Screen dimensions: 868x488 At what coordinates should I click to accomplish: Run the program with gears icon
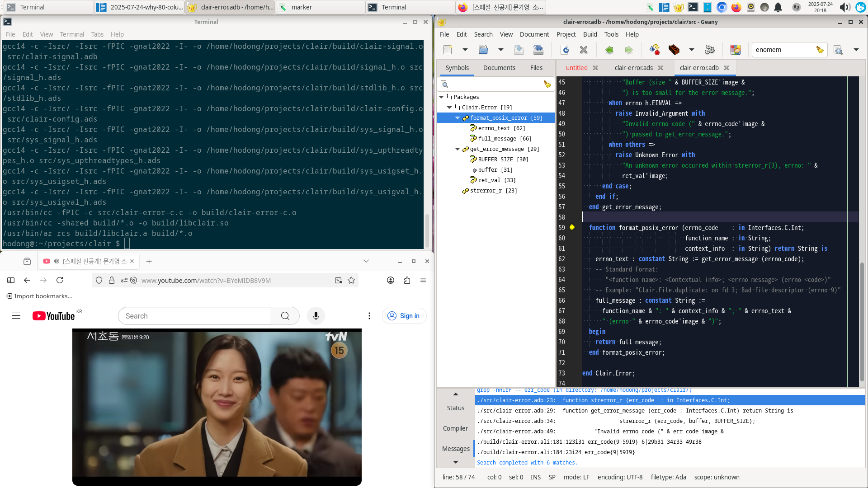pos(710,50)
